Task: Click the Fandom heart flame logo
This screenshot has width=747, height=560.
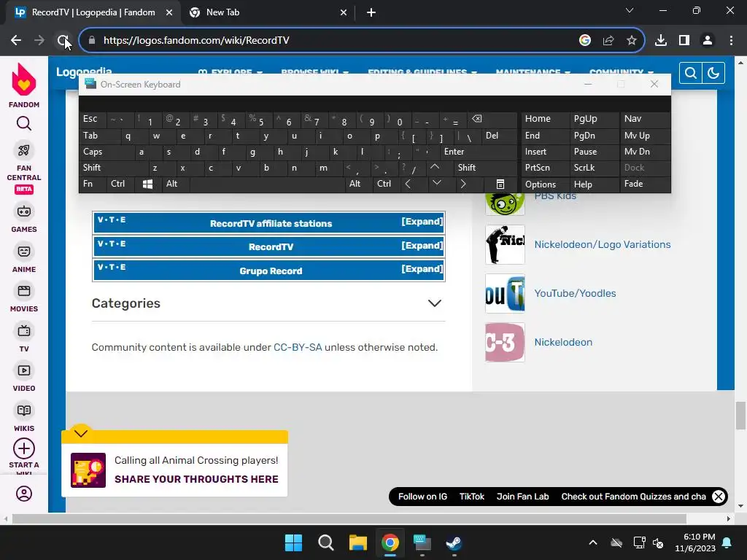Action: (24, 79)
